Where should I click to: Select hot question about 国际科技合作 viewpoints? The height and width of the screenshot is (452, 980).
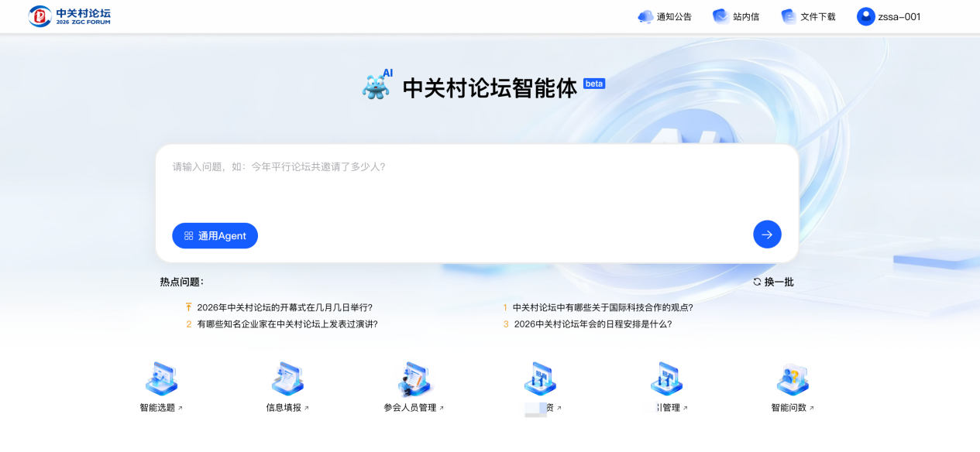tap(602, 307)
